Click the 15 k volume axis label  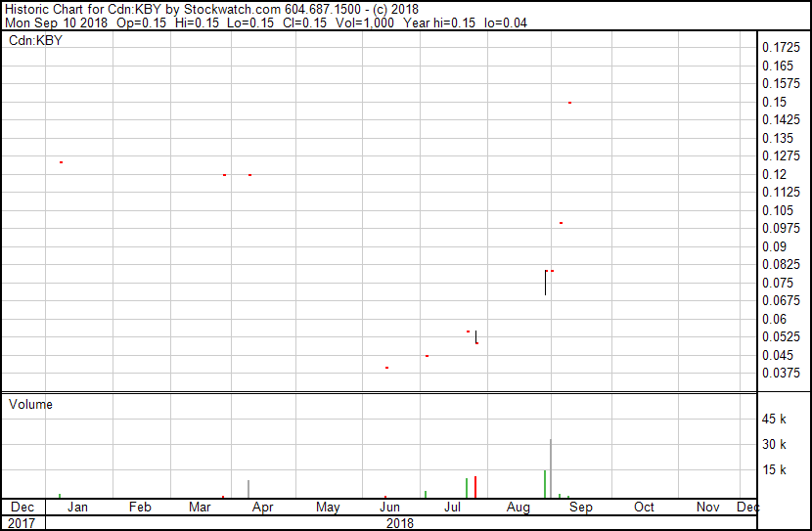[x=774, y=469]
